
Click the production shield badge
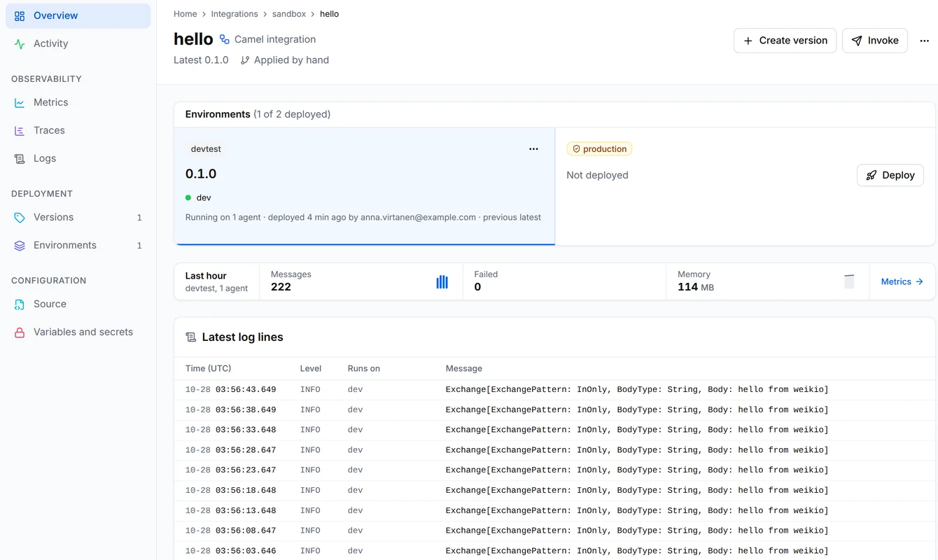coord(599,149)
